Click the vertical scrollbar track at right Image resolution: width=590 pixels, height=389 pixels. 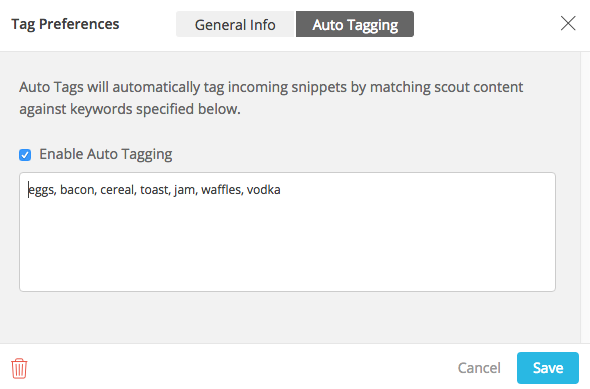(x=585, y=198)
